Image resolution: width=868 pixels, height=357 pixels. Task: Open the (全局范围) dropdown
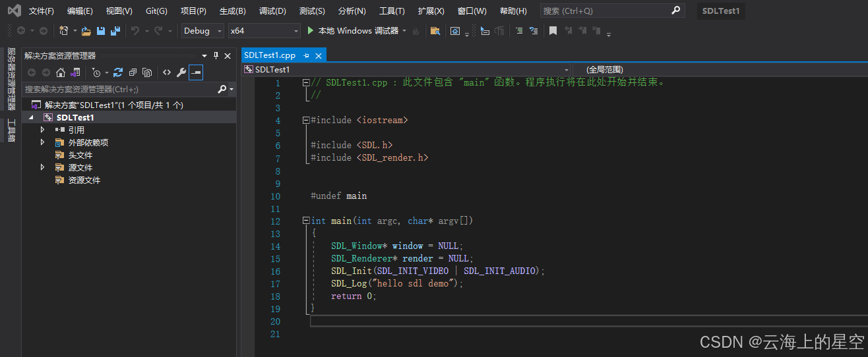click(x=720, y=69)
